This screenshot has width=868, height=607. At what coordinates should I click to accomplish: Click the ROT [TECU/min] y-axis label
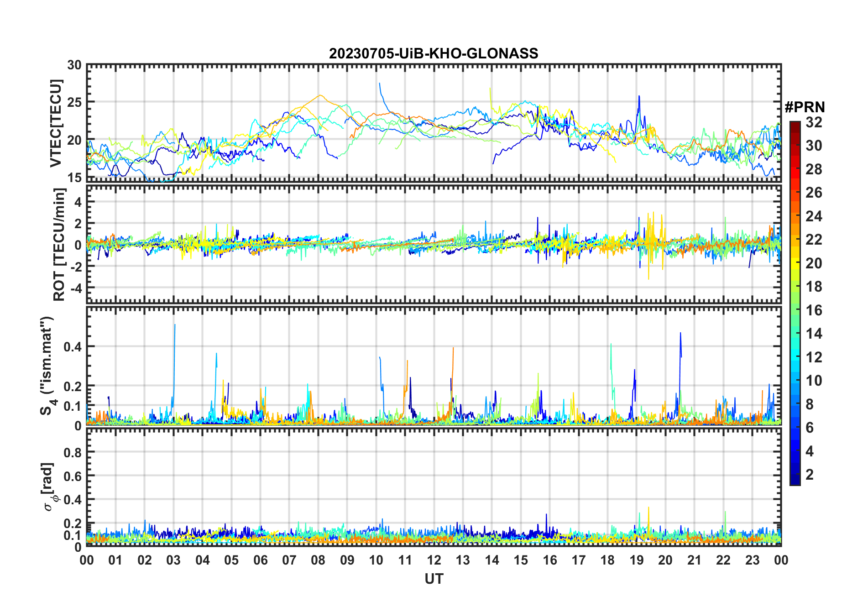tap(59, 244)
